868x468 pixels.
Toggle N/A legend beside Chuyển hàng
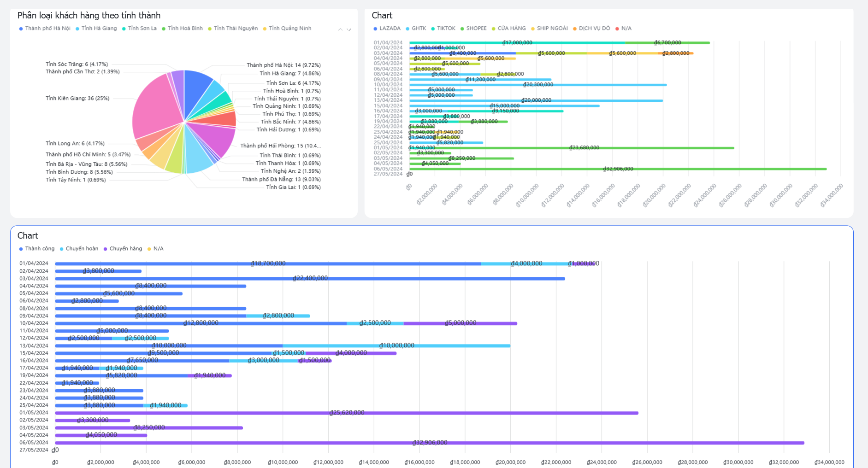155,249
